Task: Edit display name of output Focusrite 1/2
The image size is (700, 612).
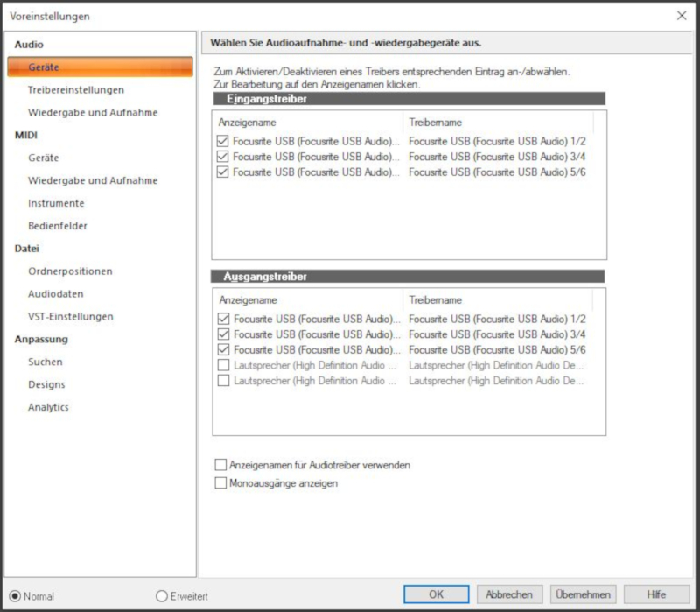Action: 317,319
